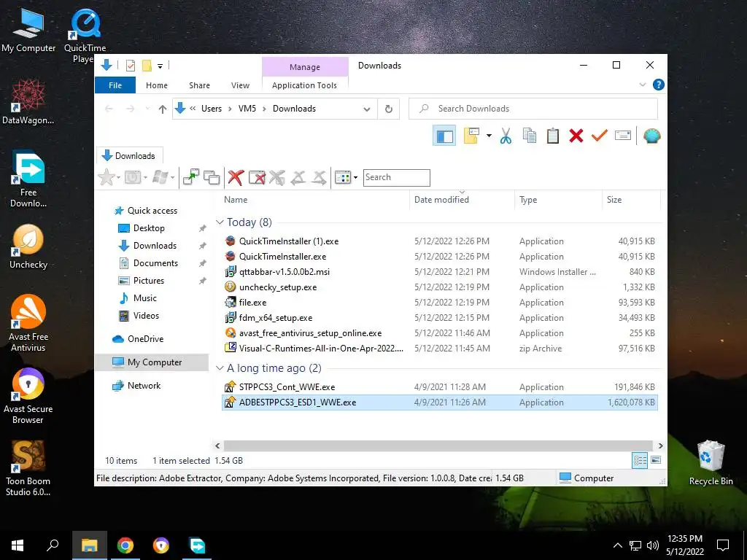
Task: Collapse the Today (8) group
Action: [220, 222]
